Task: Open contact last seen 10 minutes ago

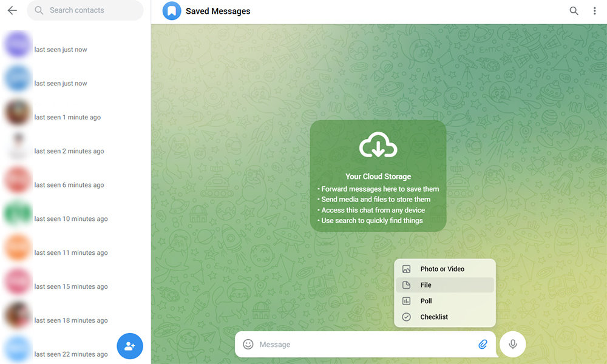Action: click(x=70, y=219)
